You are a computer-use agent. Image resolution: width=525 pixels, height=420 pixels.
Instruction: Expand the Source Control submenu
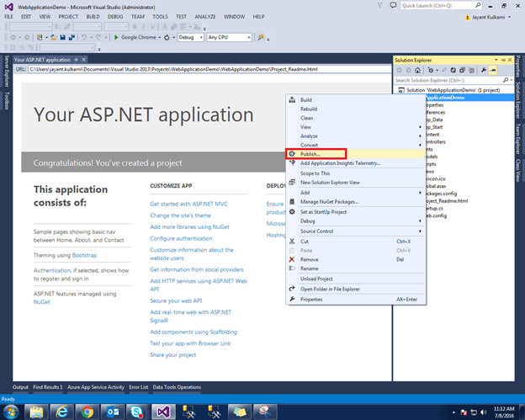pyautogui.click(x=420, y=231)
